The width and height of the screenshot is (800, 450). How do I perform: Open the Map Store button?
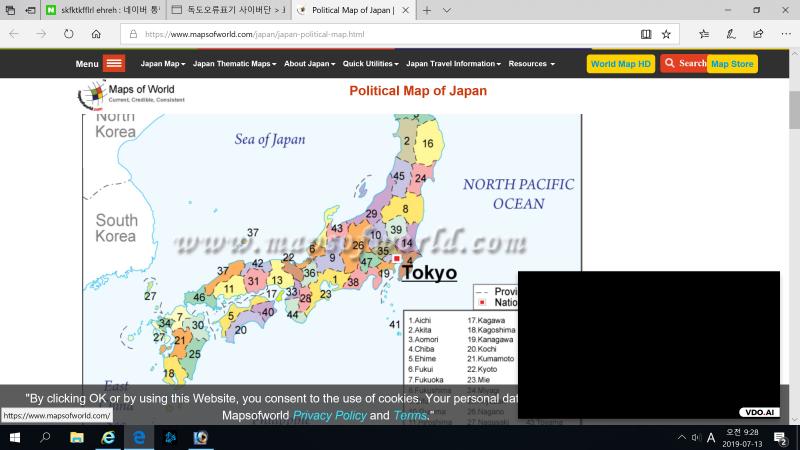pos(732,64)
